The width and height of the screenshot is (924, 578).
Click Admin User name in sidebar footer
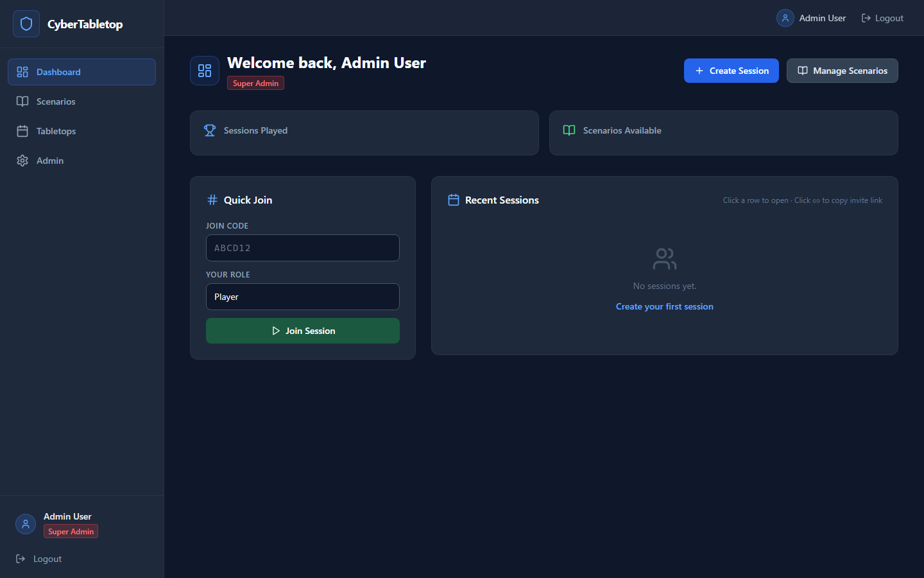click(x=67, y=516)
